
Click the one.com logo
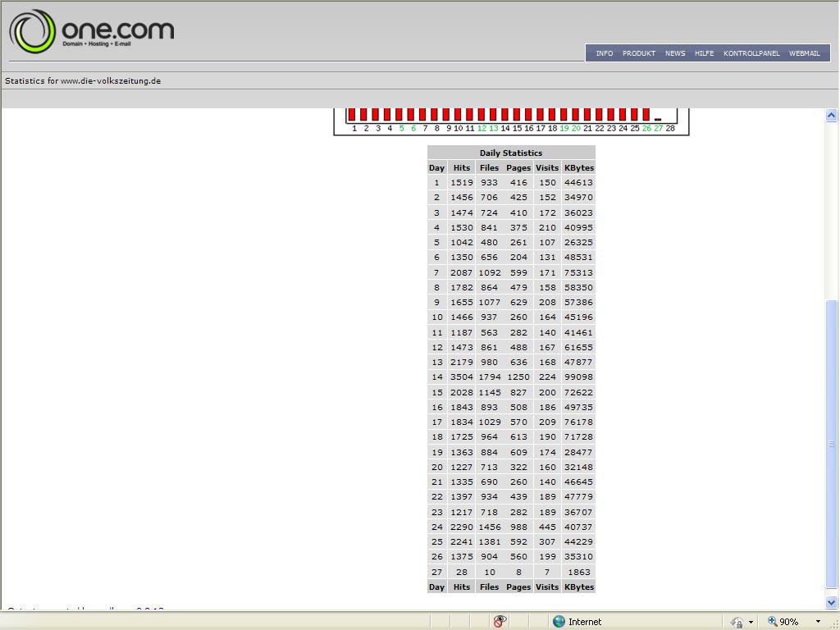click(x=92, y=31)
